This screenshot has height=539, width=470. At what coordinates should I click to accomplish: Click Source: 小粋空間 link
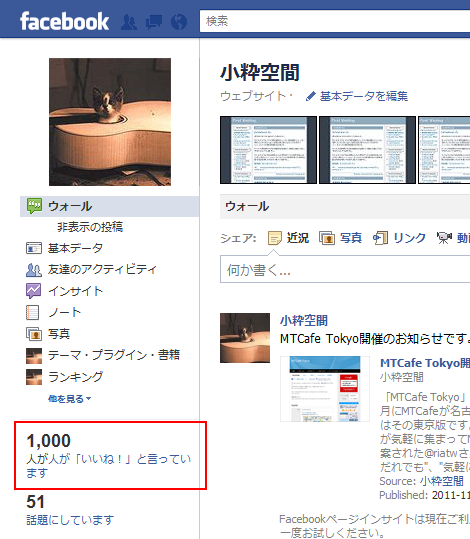[x=442, y=481]
